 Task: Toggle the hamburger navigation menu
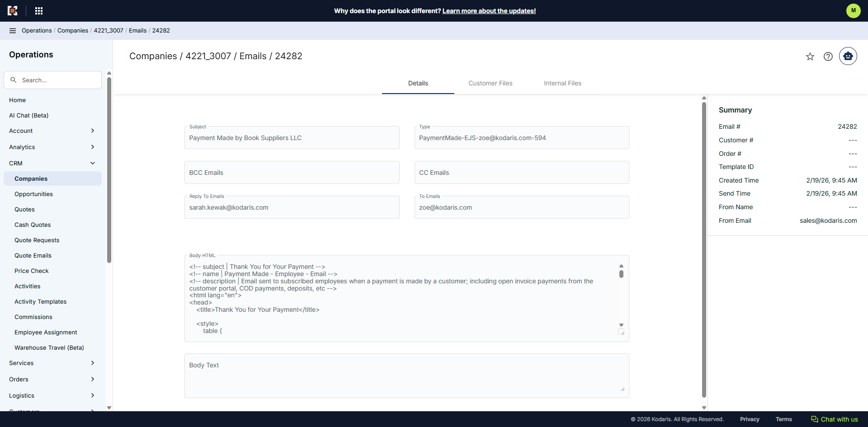click(13, 31)
